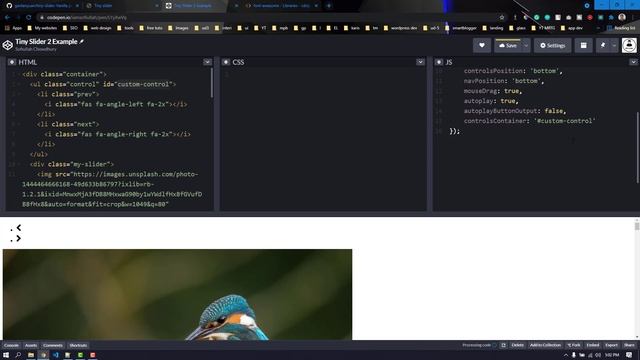
Task: Open the SEO bookmark folder
Action: point(70,28)
